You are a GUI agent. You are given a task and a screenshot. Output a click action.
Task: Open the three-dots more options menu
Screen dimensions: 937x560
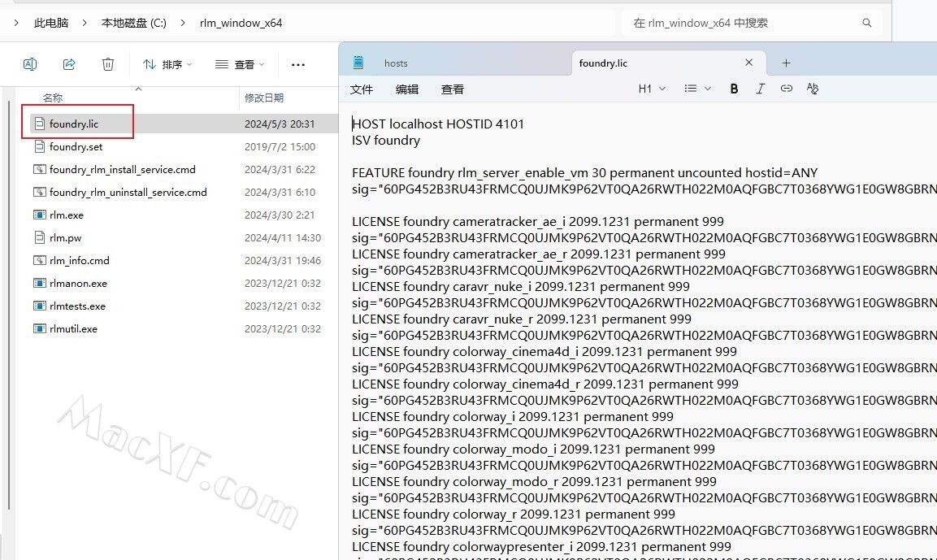pos(298,64)
